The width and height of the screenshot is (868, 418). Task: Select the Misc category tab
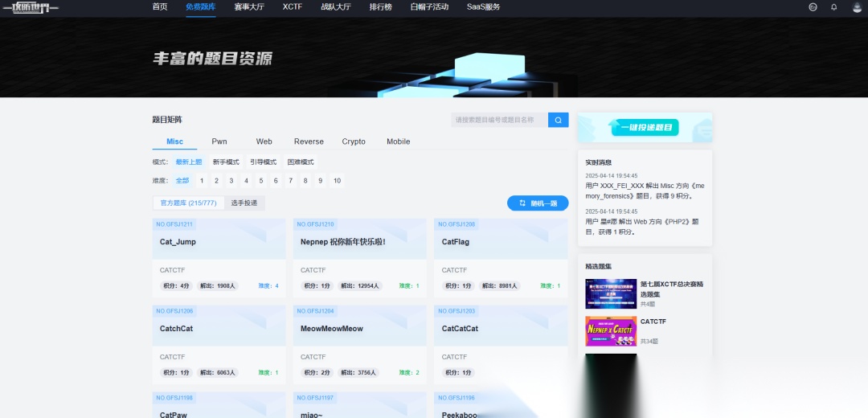click(175, 141)
